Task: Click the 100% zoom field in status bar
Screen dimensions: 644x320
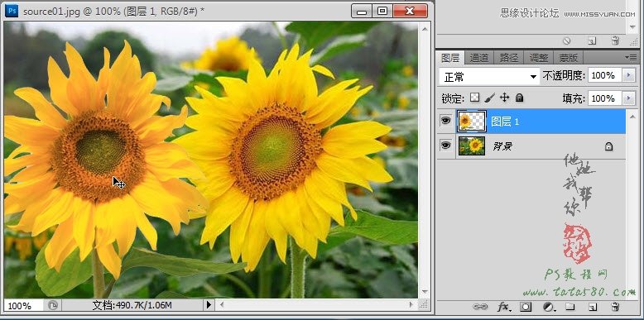Action: (x=23, y=306)
